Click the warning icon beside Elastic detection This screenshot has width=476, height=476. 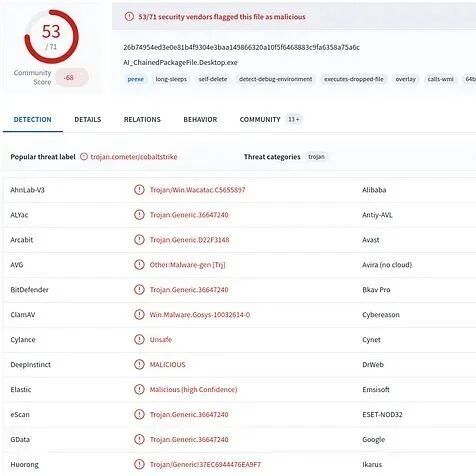pos(139,389)
